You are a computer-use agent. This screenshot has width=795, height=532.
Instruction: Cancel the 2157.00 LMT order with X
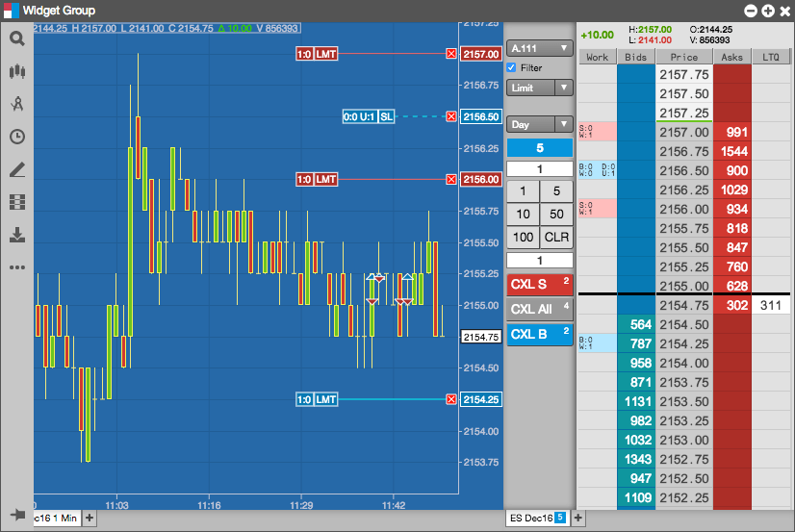[x=450, y=54]
